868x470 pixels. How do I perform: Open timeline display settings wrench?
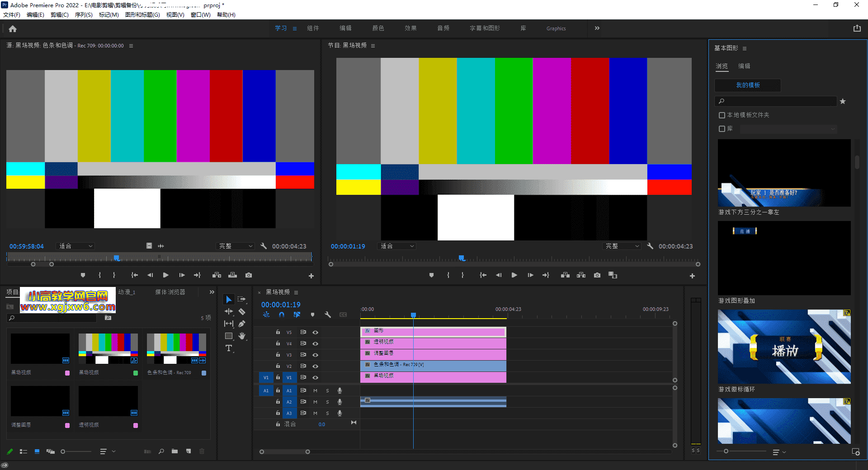(x=328, y=315)
